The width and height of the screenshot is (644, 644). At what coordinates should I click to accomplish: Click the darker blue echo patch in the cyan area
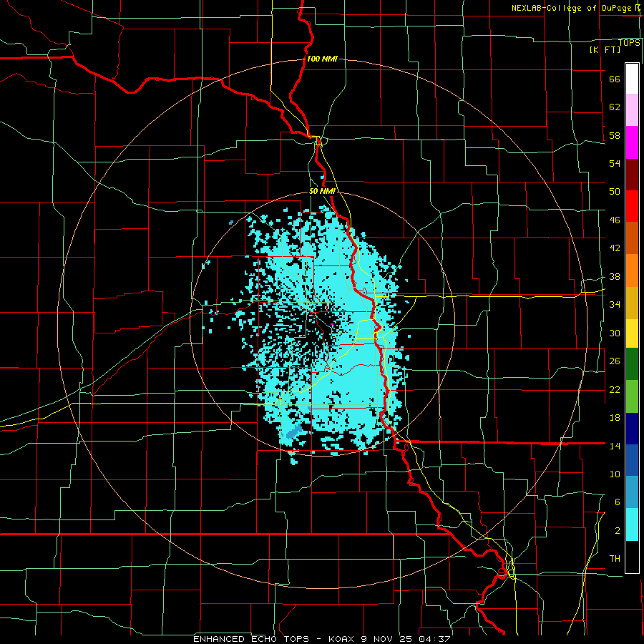tap(293, 432)
